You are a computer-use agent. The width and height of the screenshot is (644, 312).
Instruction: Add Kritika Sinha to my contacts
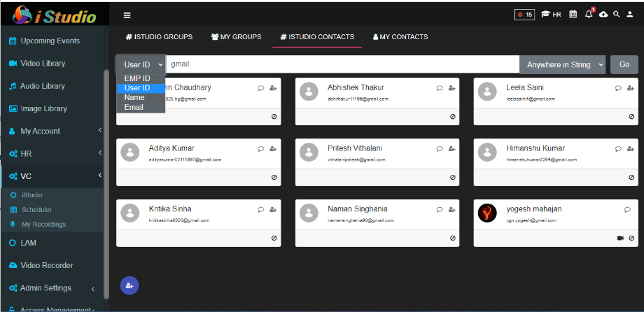273,209
